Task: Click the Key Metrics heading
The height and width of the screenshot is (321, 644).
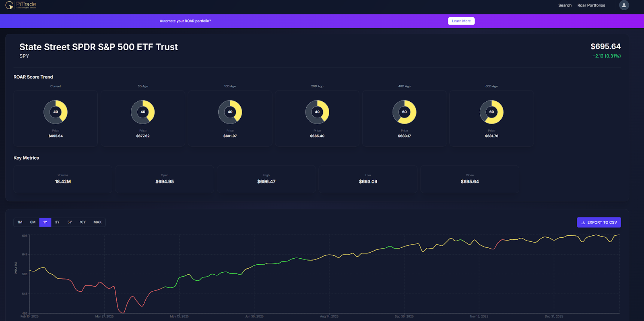Action: pyautogui.click(x=26, y=158)
